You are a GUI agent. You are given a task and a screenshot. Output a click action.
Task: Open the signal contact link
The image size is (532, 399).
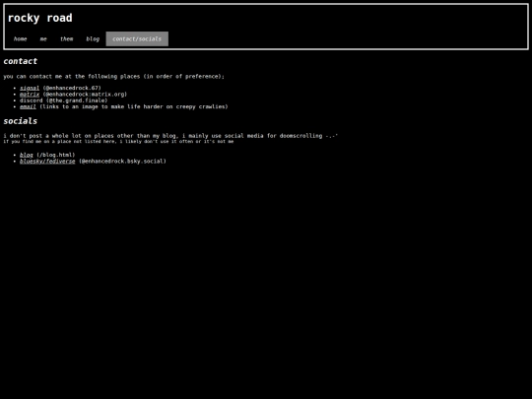(x=30, y=88)
